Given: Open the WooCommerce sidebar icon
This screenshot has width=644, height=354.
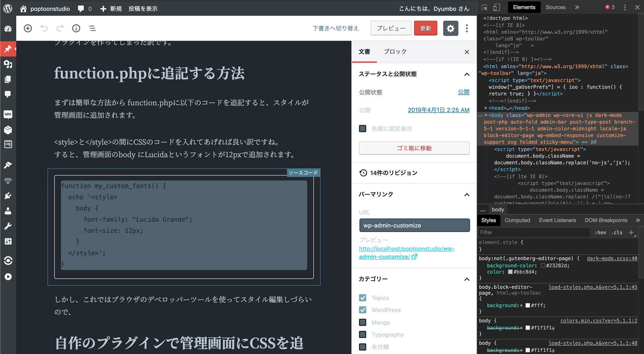Looking at the screenshot, I should (8, 114).
